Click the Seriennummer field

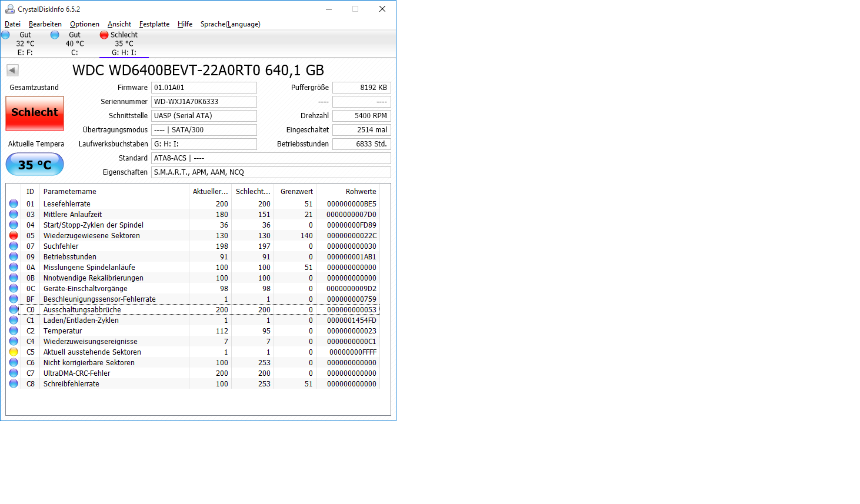204,102
